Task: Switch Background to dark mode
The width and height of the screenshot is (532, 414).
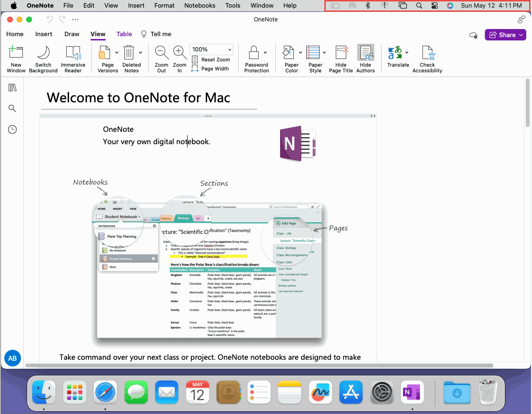Action: click(43, 59)
